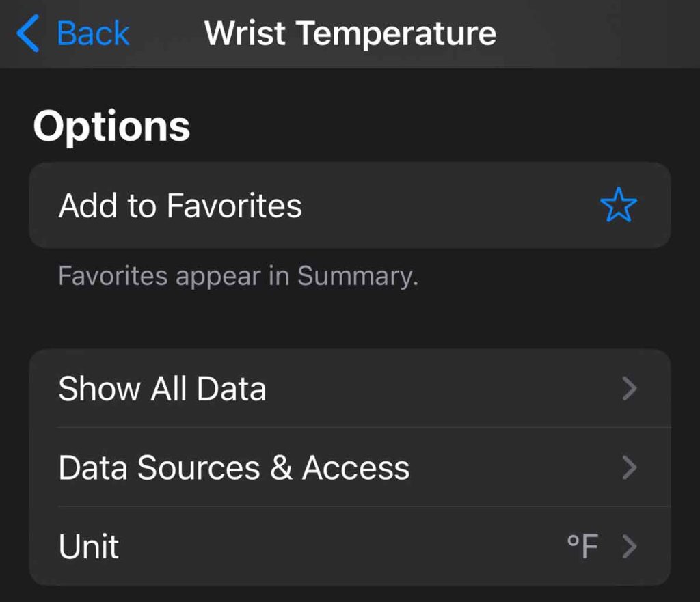Screen dimensions: 700x602
Task: Go back using the Back text
Action: [93, 33]
